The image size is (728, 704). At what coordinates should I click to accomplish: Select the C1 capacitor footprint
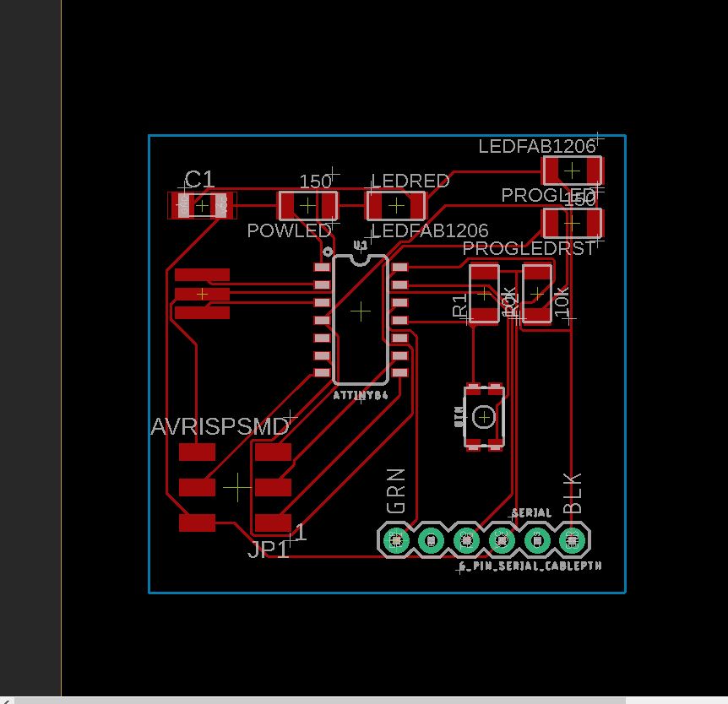202,206
